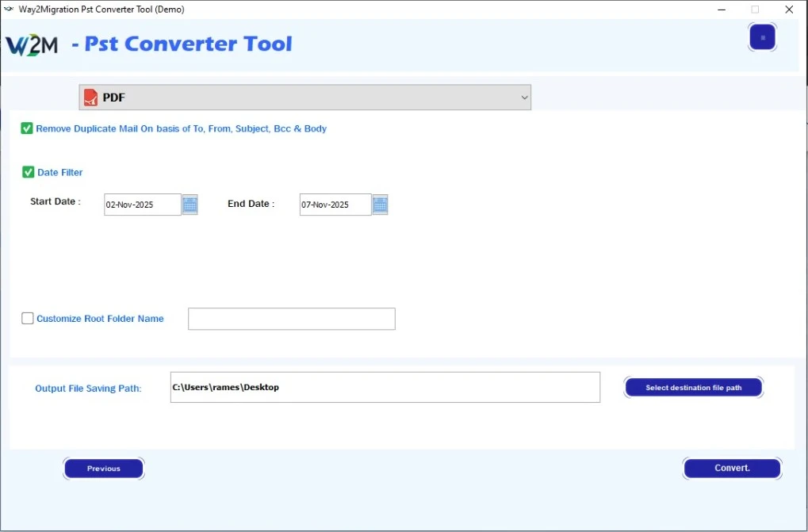The width and height of the screenshot is (808, 532).
Task: Close the Pst Converter Tool window
Action: [789, 10]
